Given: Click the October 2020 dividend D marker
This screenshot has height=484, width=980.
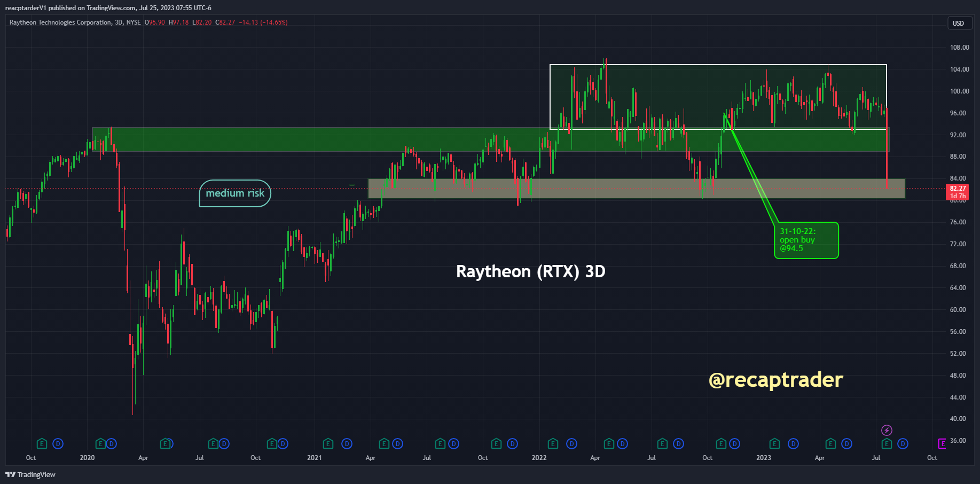Looking at the screenshot, I should pos(283,443).
